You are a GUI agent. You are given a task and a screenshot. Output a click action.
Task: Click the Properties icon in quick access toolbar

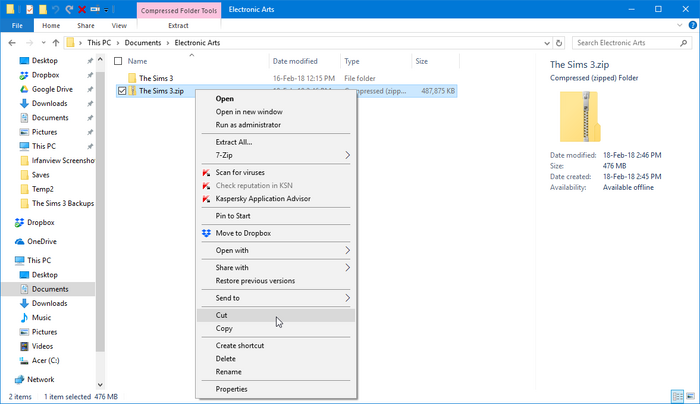pyautogui.click(x=29, y=9)
